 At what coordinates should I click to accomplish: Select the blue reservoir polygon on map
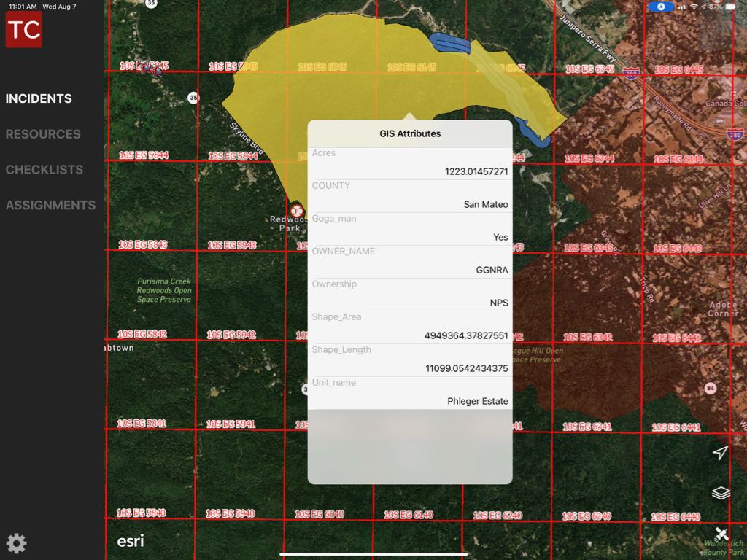[x=449, y=43]
